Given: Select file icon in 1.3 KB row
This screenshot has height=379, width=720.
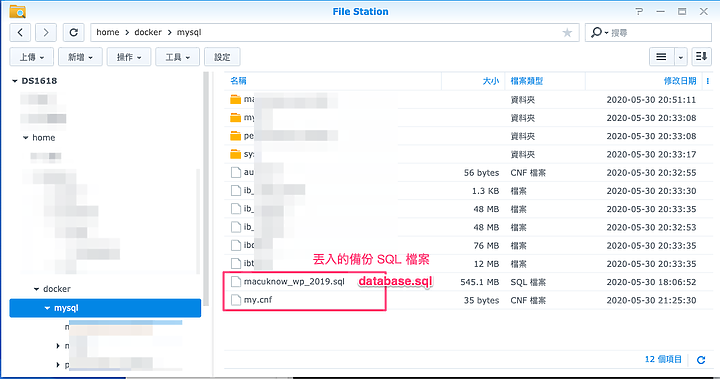Looking at the screenshot, I should click(x=236, y=191).
